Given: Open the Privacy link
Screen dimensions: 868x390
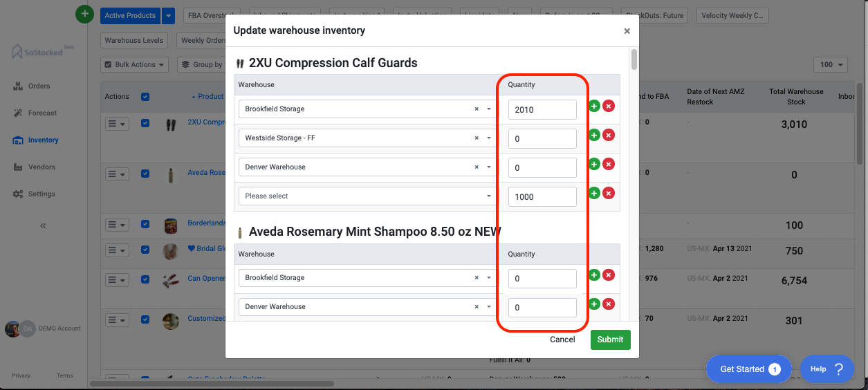Looking at the screenshot, I should pyautogui.click(x=21, y=375).
